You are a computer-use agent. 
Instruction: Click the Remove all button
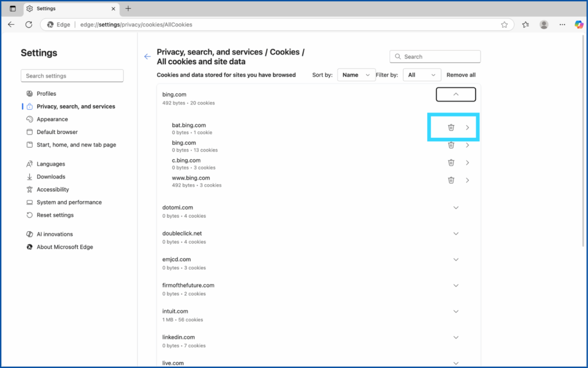click(x=461, y=75)
